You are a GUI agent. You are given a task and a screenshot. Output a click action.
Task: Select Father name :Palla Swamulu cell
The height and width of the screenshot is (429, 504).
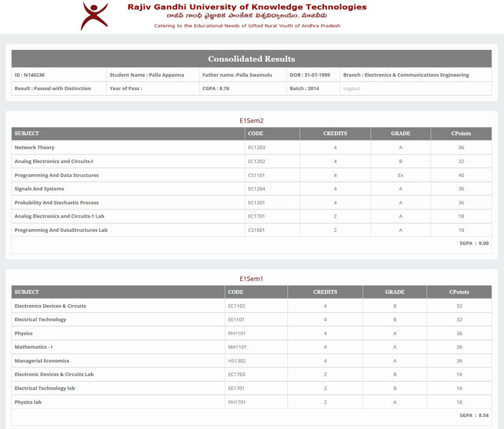coord(243,75)
